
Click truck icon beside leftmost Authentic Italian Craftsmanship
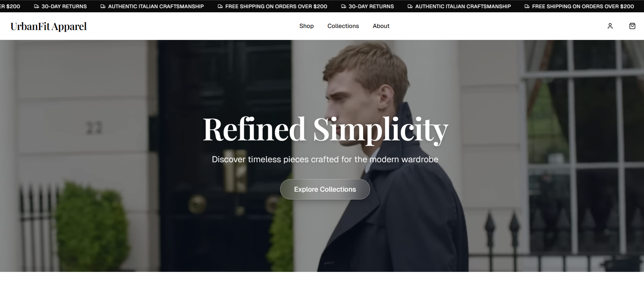click(103, 6)
